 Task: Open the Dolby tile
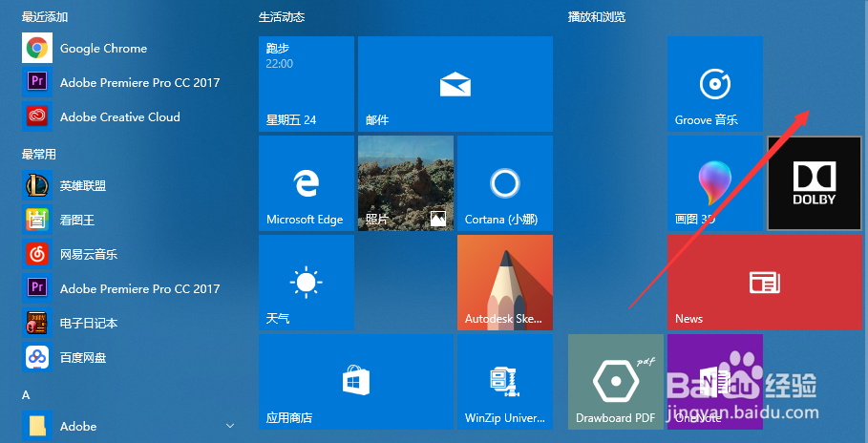tap(815, 183)
